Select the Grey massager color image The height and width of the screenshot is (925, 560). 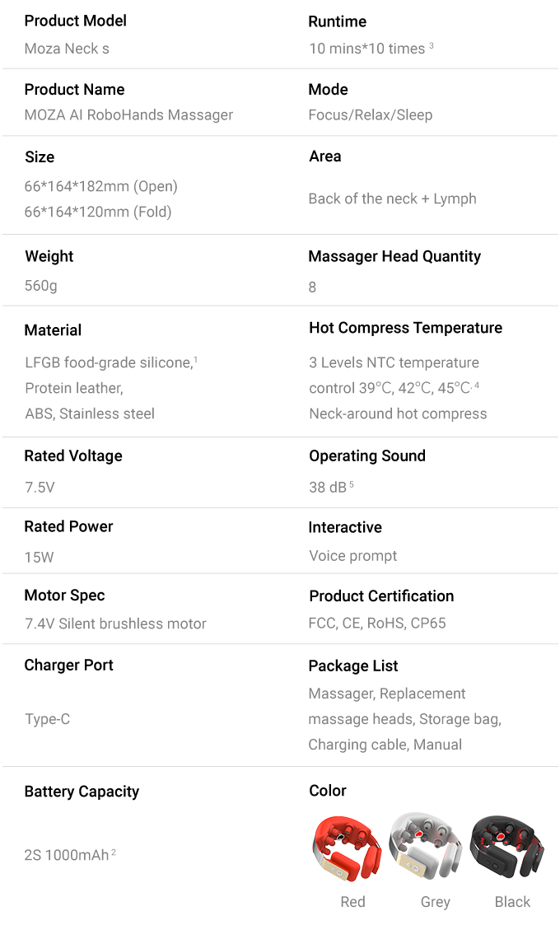pyautogui.click(x=427, y=847)
